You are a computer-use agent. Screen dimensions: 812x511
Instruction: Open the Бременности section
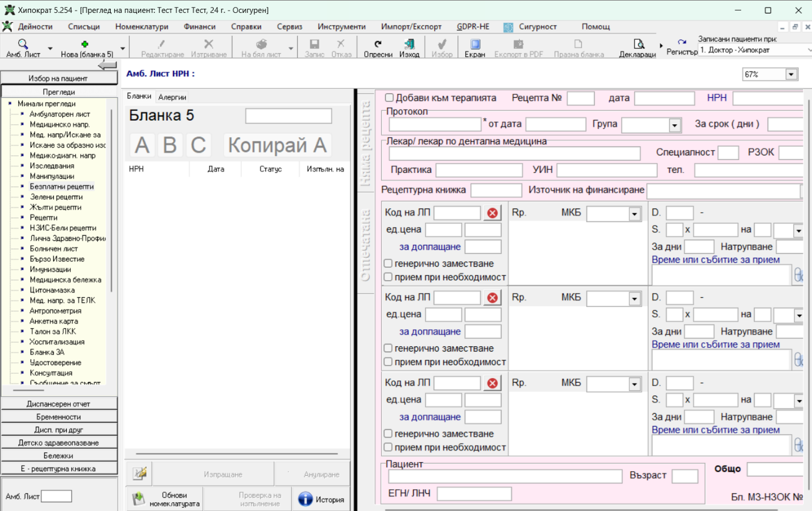coord(59,417)
